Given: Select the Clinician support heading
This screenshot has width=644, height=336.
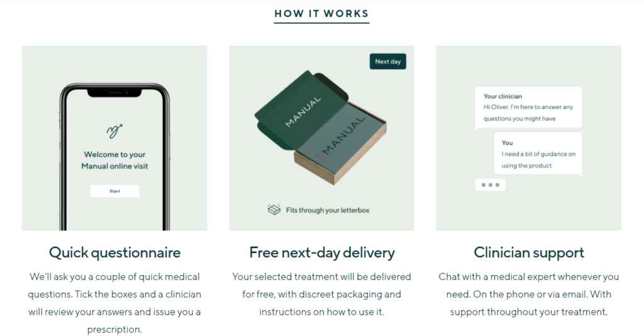Looking at the screenshot, I should pyautogui.click(x=528, y=252).
